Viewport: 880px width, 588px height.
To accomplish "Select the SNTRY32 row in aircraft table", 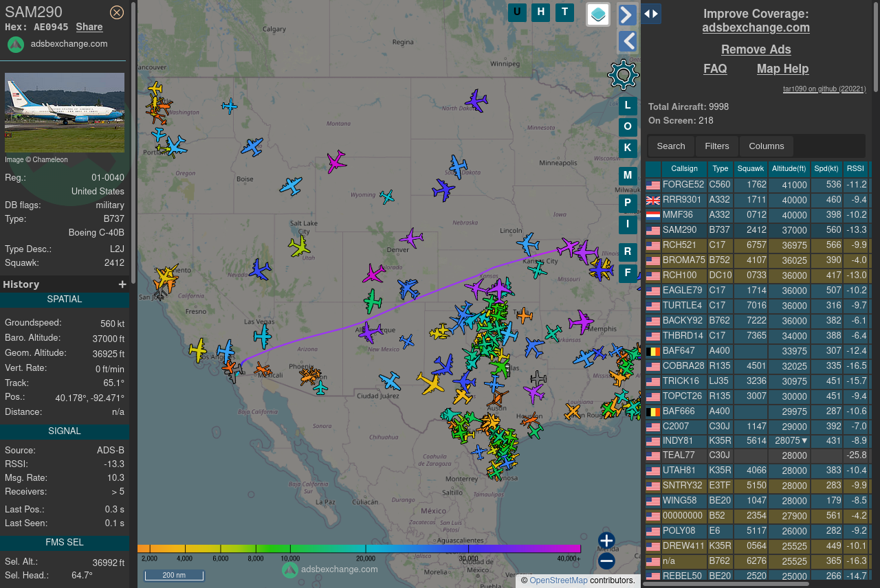I will [x=758, y=486].
